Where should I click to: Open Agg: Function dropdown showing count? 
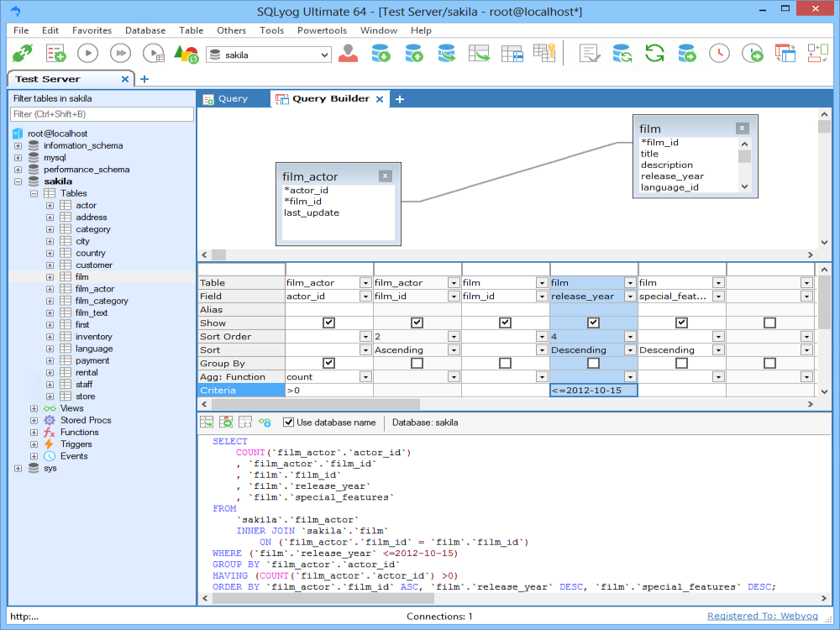[x=365, y=377]
